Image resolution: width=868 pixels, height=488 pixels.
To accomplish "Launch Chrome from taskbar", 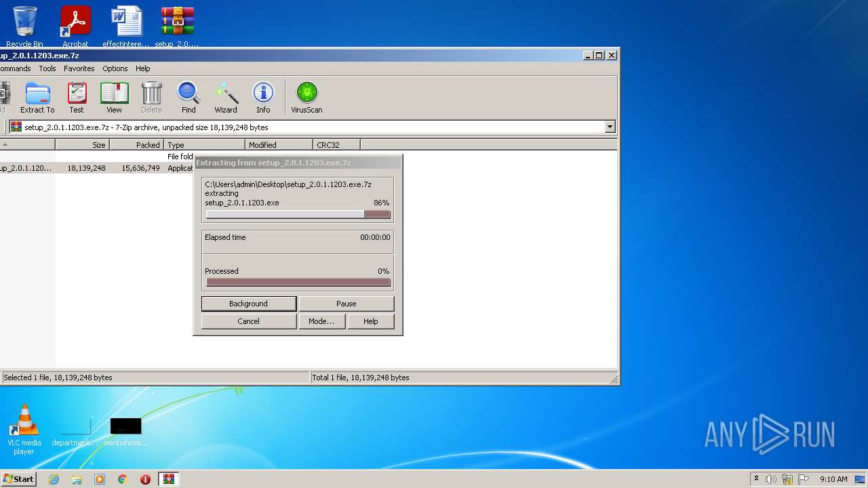I will [123, 479].
